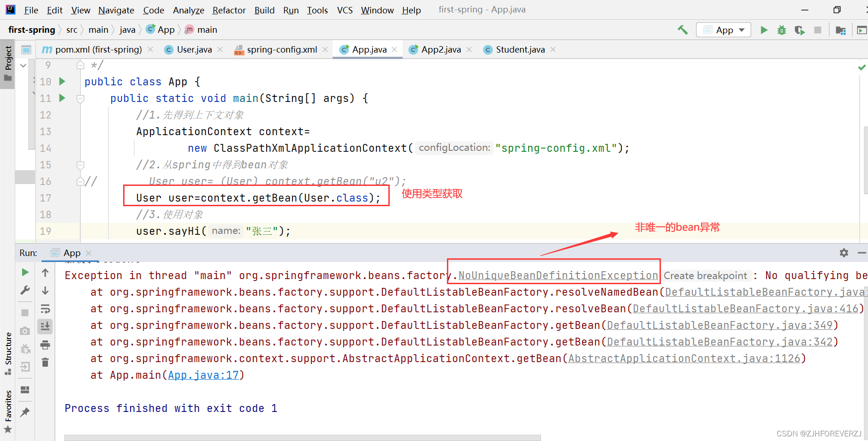The width and height of the screenshot is (868, 441).
Task: Click run gutter icon on line 11
Action: [x=62, y=98]
